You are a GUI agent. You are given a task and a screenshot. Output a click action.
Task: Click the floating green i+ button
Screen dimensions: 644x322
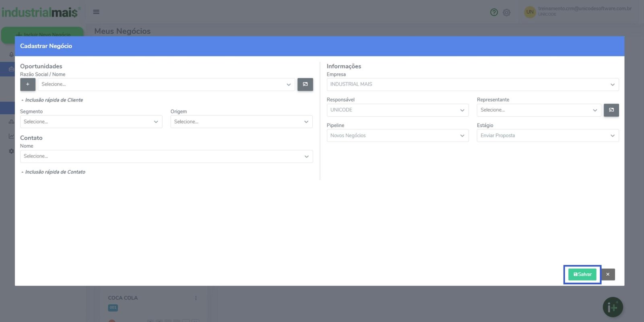pos(613,308)
